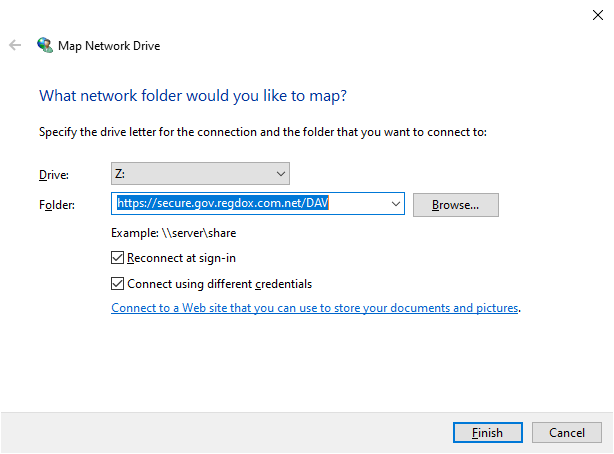Click the 'What network folder' heading

coord(193,96)
